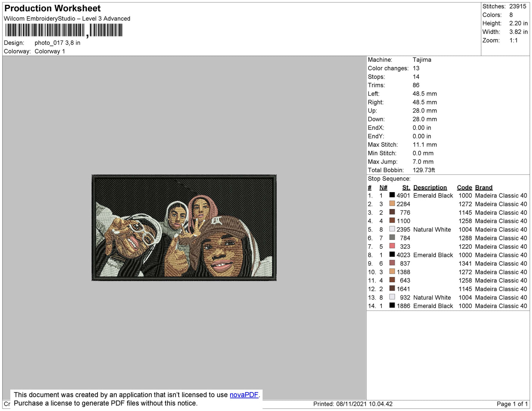Click the 'N#' column header
532x411 pixels.
(383, 187)
